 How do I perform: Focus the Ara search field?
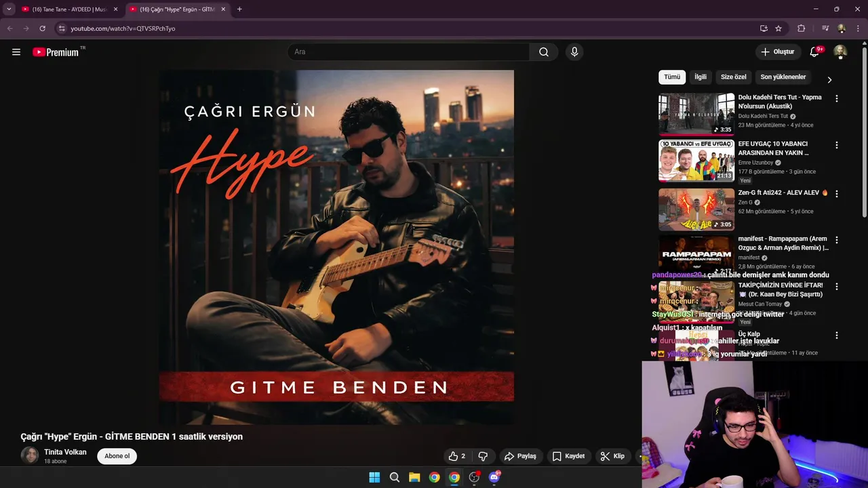(x=409, y=52)
